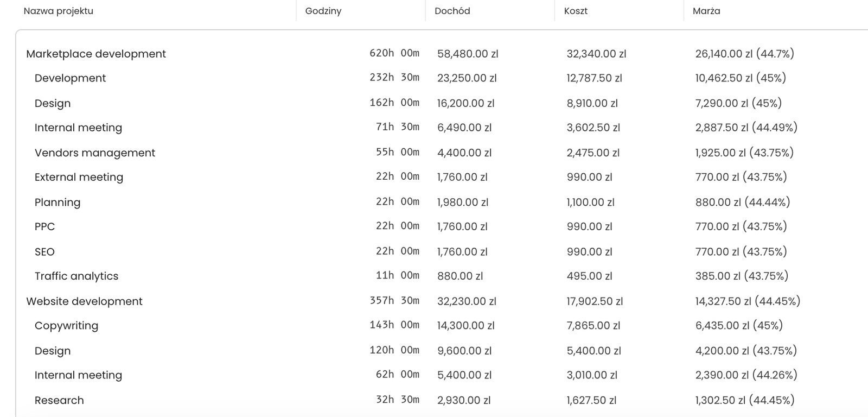The width and height of the screenshot is (868, 417).
Task: Select the Koszt column header
Action: point(576,11)
